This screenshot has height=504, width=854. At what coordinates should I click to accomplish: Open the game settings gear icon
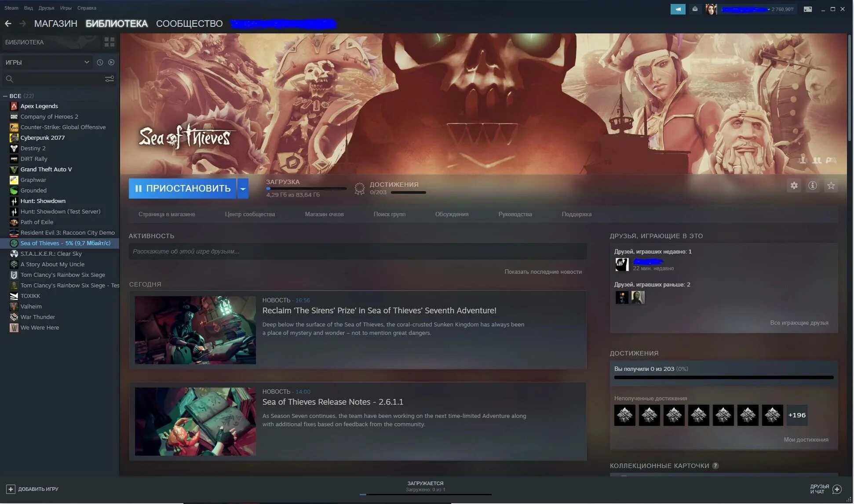tap(794, 186)
